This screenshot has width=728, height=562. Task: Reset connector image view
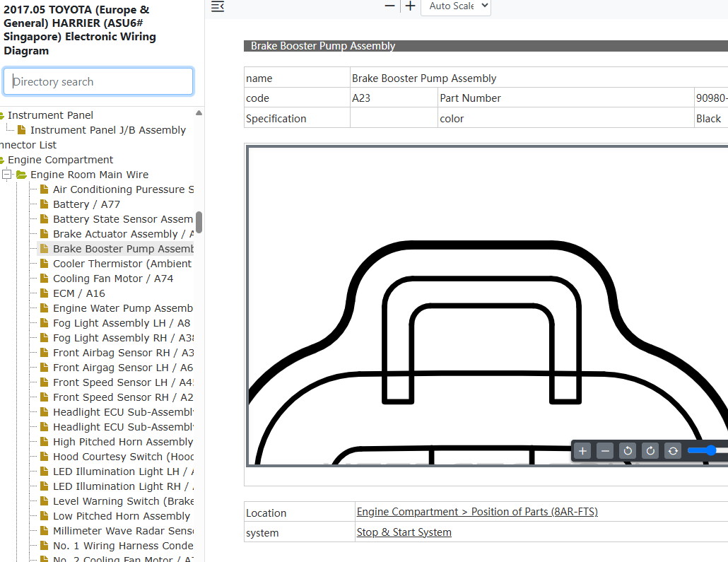click(x=673, y=450)
